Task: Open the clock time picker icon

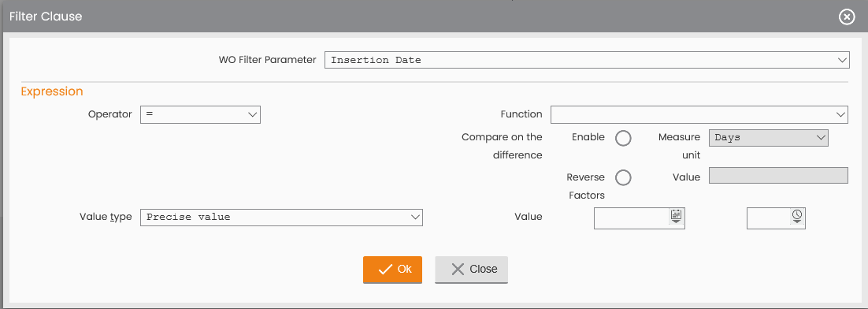Action: click(796, 216)
